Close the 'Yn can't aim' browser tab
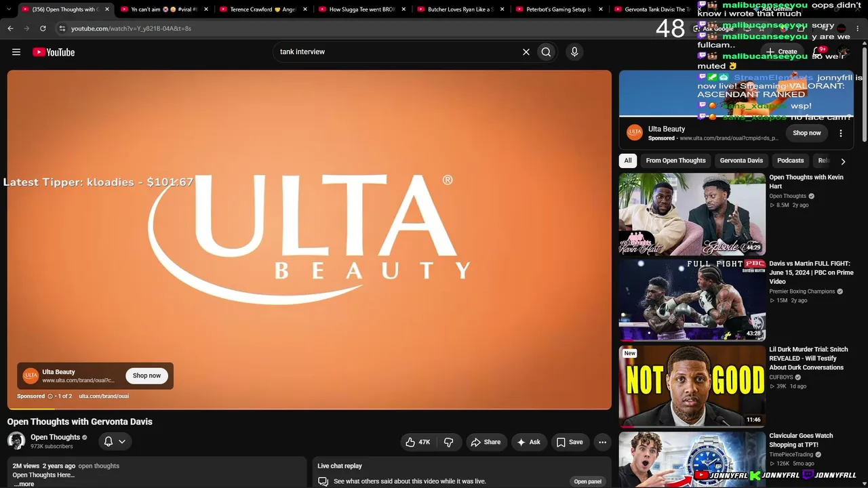This screenshot has width=868, height=488. click(206, 9)
